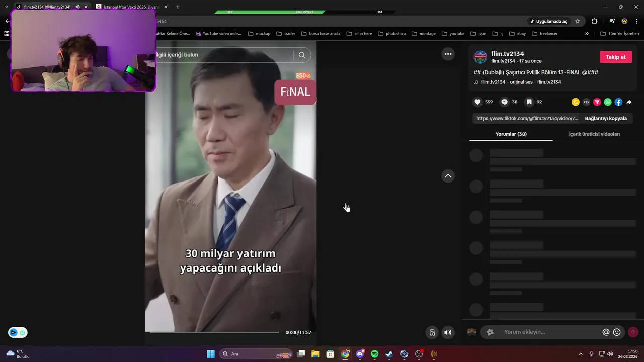Follow flim.tv2134 with the Takip et button

point(615,57)
